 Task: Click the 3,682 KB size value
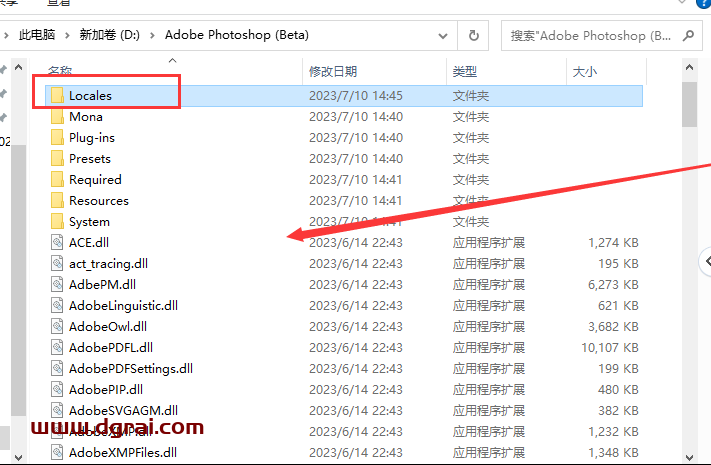pyautogui.click(x=613, y=327)
